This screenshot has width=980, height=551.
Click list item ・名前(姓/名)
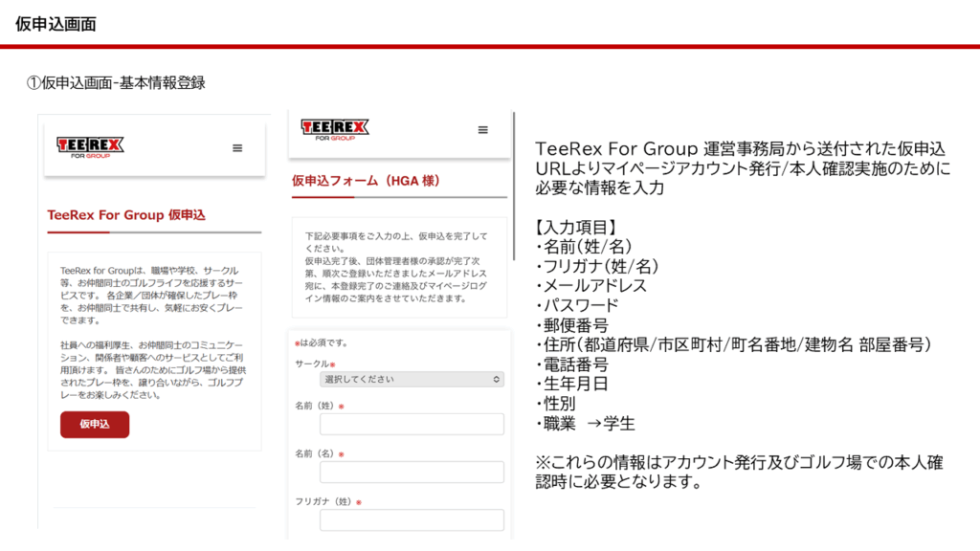(584, 247)
